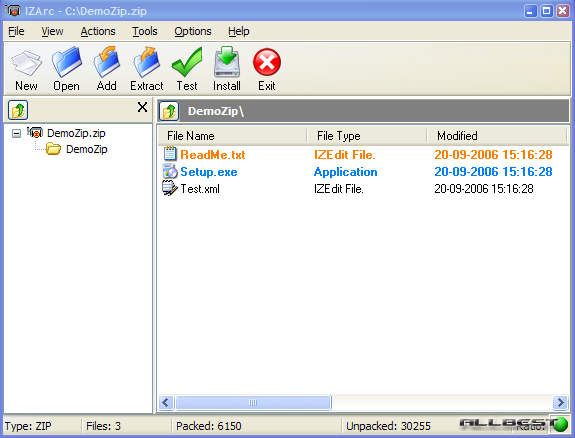
Task: Open the Help menu
Action: (239, 32)
